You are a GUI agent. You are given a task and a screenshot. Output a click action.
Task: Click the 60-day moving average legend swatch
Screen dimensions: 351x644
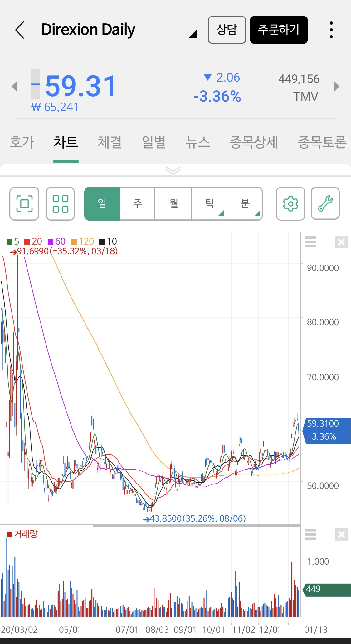(51, 242)
